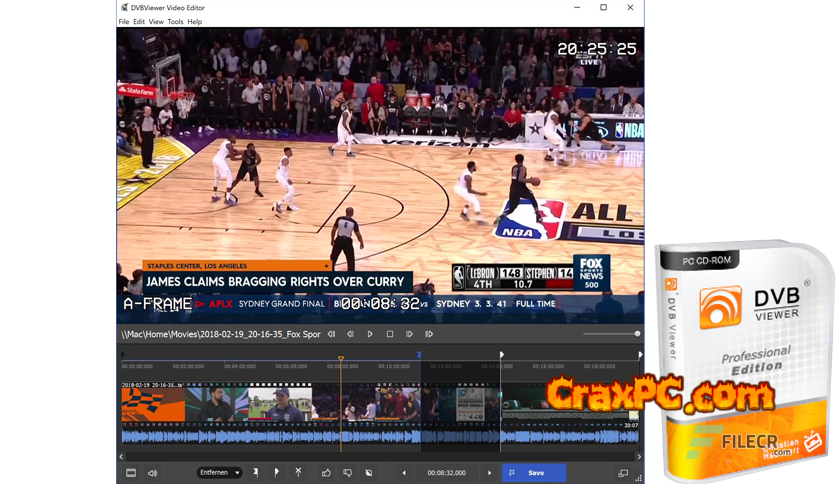The width and height of the screenshot is (836, 484).
Task: Open the Tools menu
Action: 175,21
